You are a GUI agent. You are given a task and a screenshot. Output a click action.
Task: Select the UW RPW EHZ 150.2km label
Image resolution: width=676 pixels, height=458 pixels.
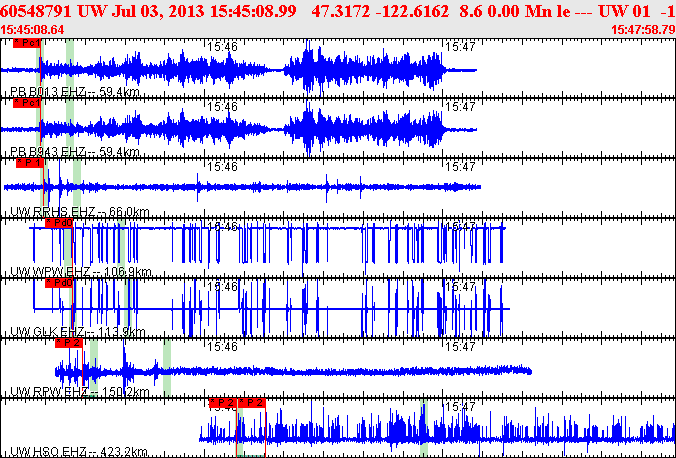tap(80, 391)
